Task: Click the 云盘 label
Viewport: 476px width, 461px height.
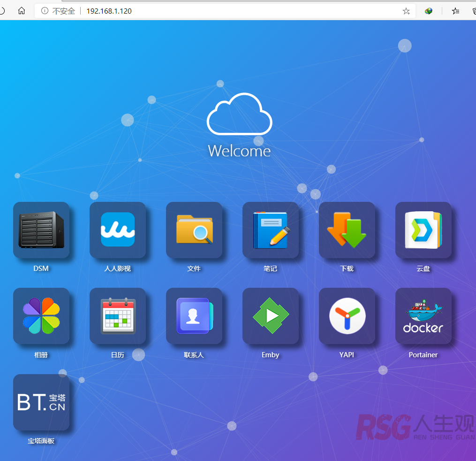Action: (423, 269)
